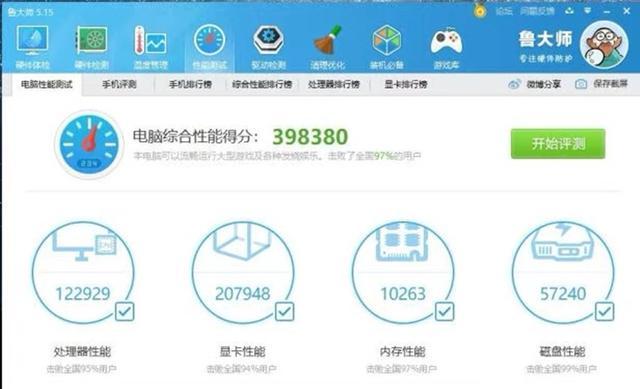Select the 性能测试 performance test icon
The width and height of the screenshot is (640, 389).
tap(209, 46)
